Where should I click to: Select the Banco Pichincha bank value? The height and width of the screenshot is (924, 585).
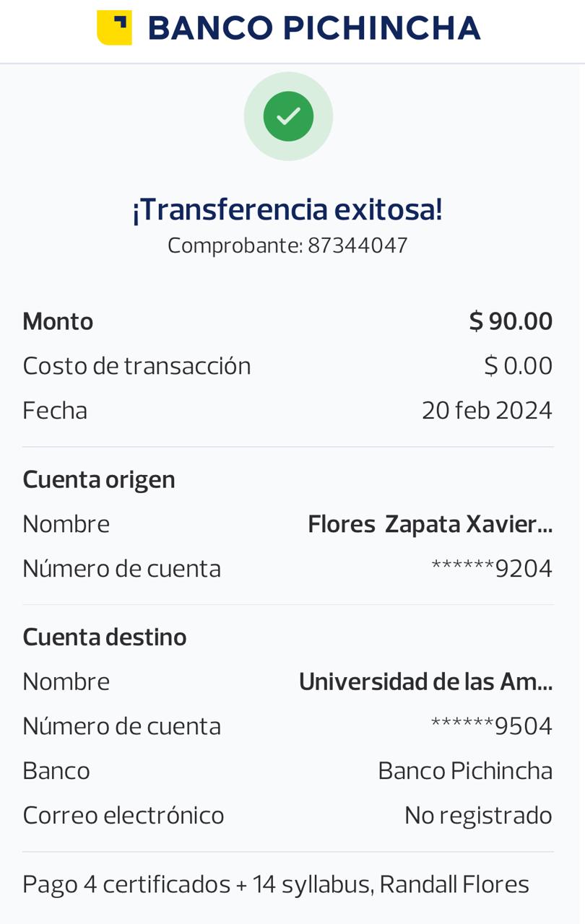465,771
